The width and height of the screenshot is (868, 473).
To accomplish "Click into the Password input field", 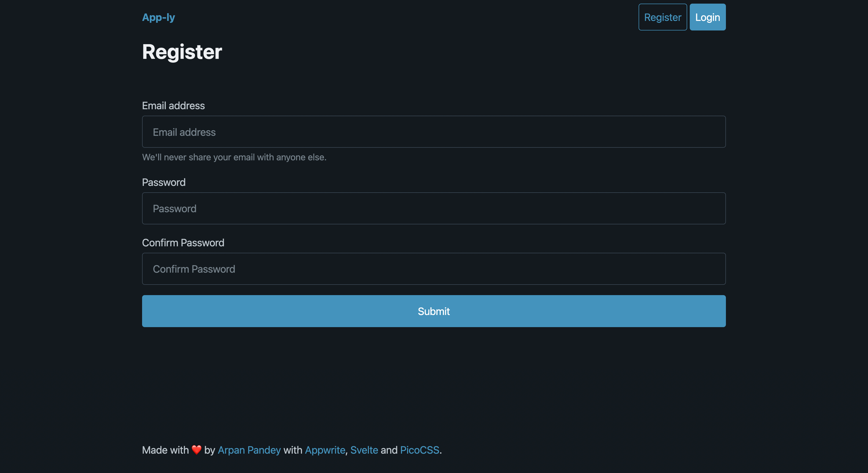I will click(434, 208).
